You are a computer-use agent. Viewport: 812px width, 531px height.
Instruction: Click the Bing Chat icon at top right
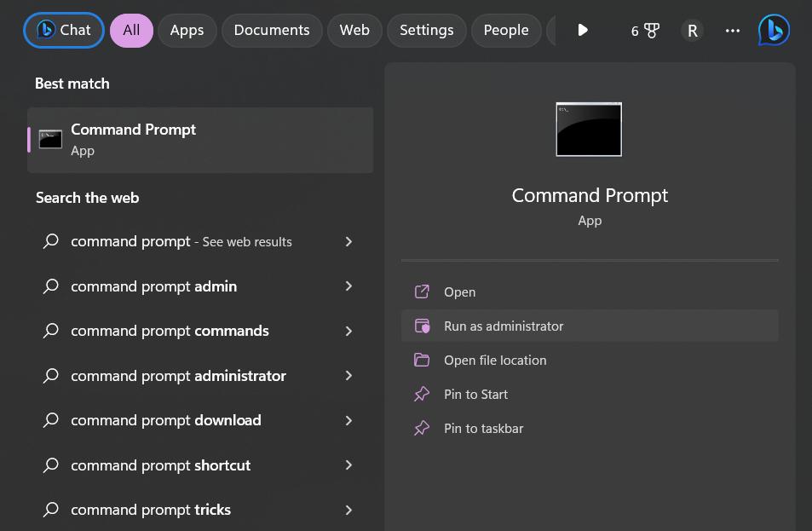774,31
